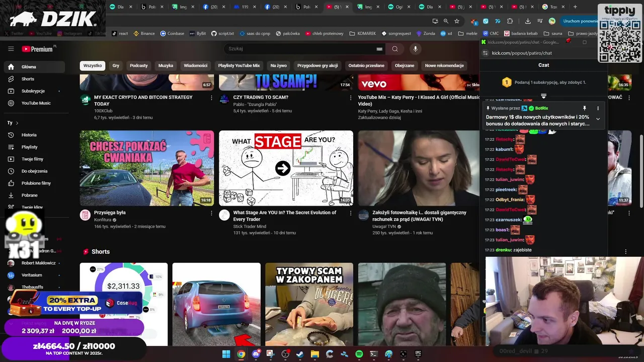Open Steam from the taskbar
This screenshot has width=644, height=362.
(300, 354)
